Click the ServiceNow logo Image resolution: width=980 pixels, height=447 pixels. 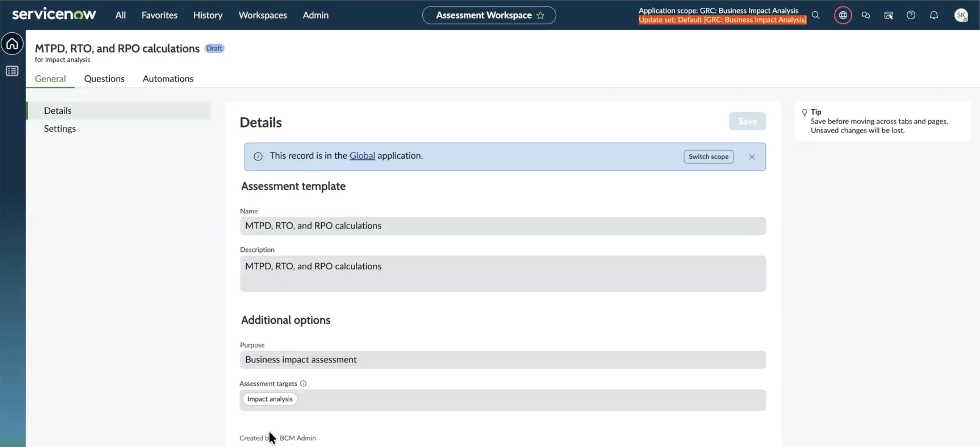point(54,14)
